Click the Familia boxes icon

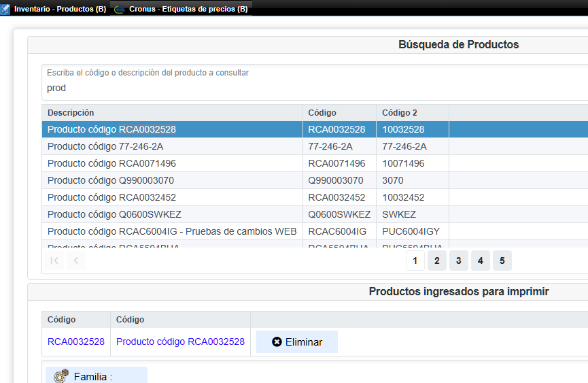[61, 376]
